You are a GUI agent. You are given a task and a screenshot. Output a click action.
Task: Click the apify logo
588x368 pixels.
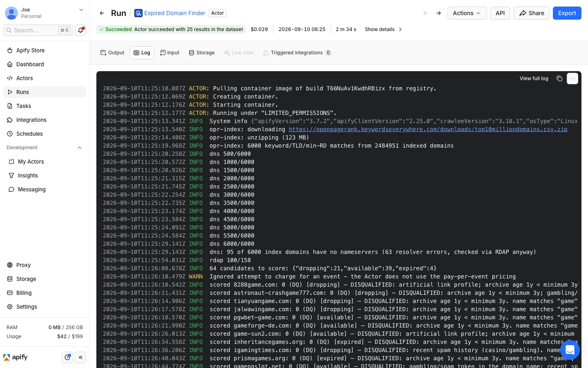(x=16, y=357)
